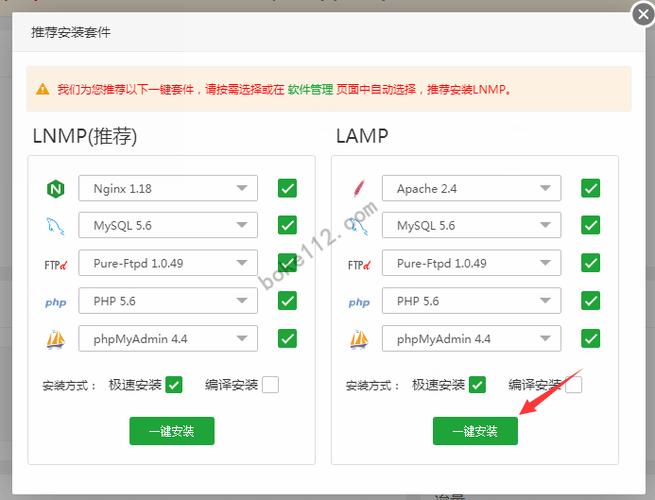The width and height of the screenshot is (655, 500).
Task: Enable 编译安装 checkbox in LAMP
Action: point(574,385)
